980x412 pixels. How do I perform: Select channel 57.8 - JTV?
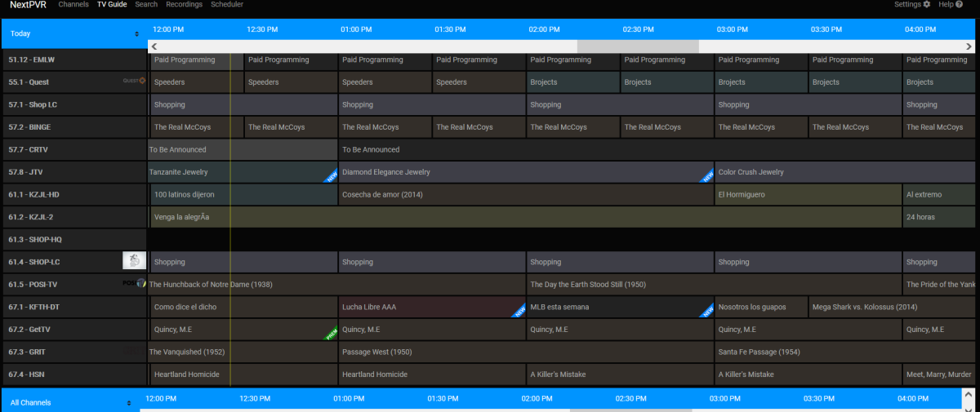pyautogui.click(x=73, y=172)
